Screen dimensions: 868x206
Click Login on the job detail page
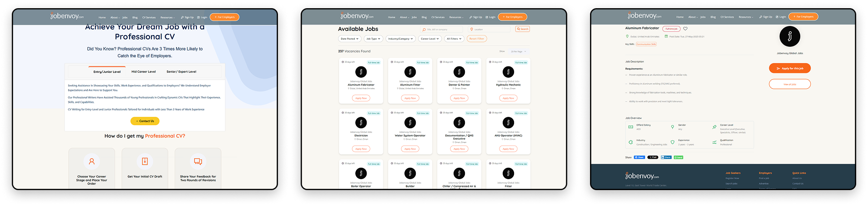[781, 17]
